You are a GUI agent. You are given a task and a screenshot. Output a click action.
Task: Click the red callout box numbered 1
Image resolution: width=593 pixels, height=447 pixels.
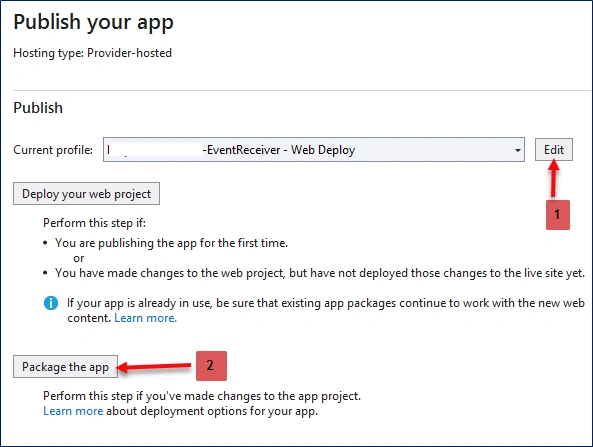click(557, 215)
